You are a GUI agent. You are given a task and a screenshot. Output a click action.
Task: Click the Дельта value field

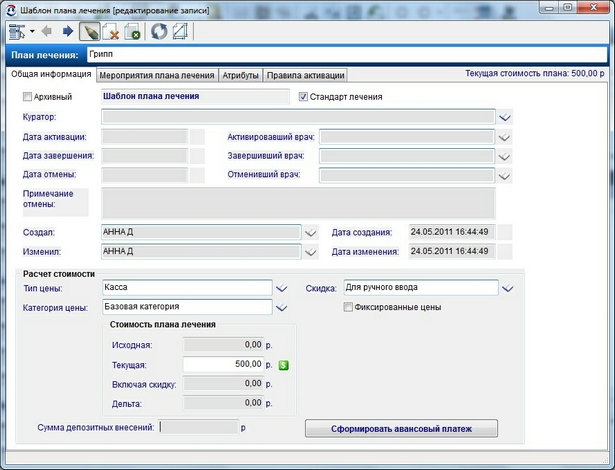(x=223, y=403)
